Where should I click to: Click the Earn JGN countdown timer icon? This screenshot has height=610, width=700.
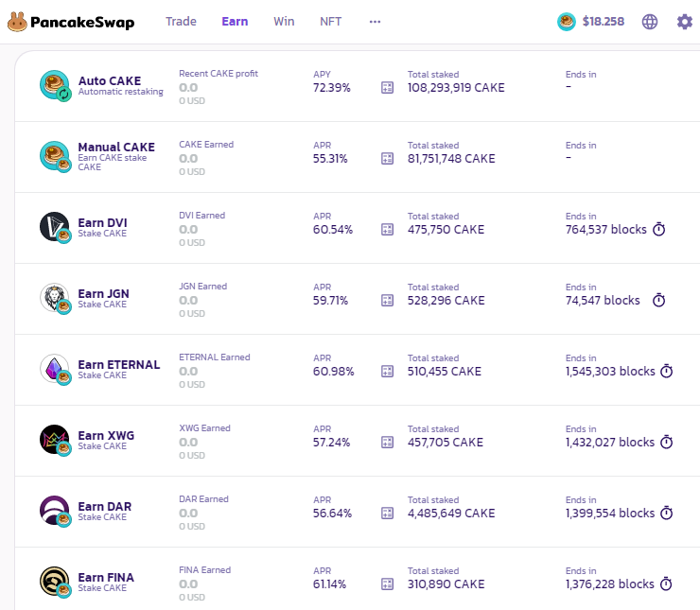[659, 301]
